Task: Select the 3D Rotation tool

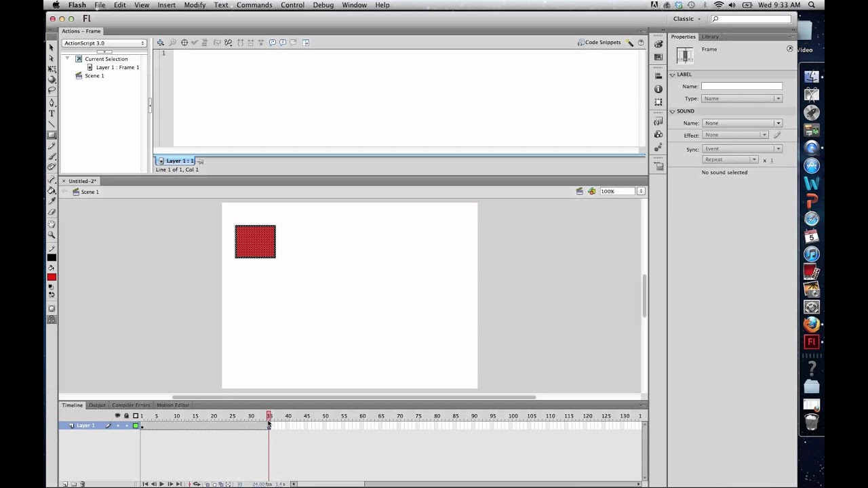Action: click(52, 79)
